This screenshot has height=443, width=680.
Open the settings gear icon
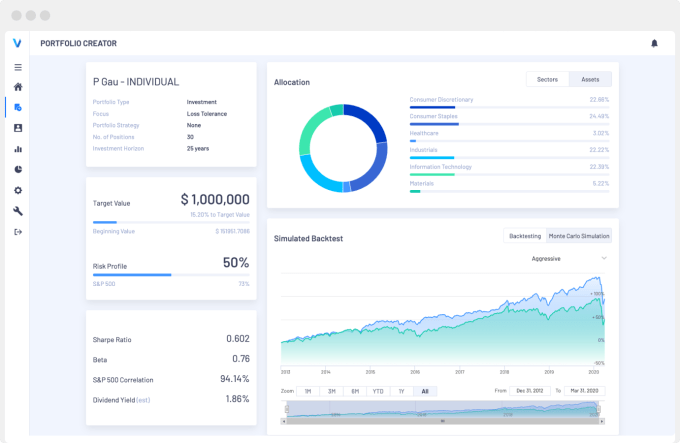tap(18, 190)
